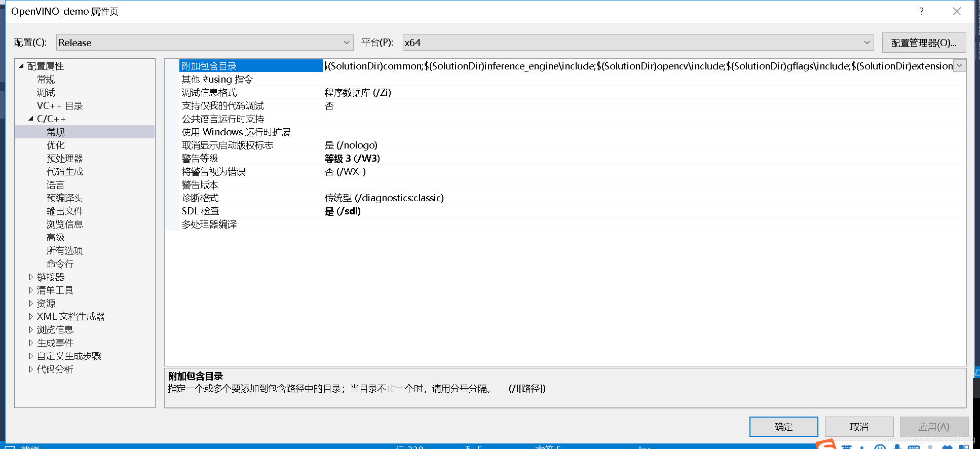Expand the XML 文档生成器 node
This screenshot has width=980, height=449.
31,316
